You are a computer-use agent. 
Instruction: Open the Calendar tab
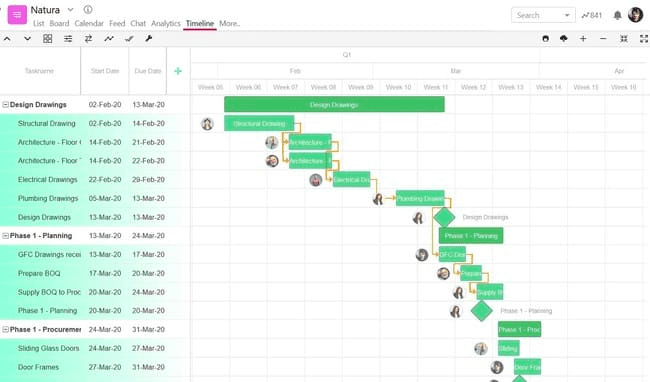pyautogui.click(x=89, y=24)
